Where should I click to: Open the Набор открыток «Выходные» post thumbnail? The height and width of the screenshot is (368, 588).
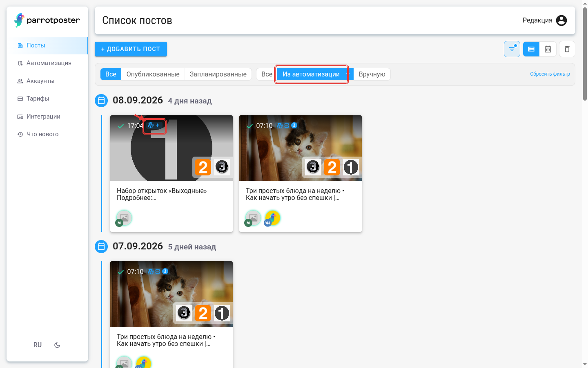click(x=171, y=148)
